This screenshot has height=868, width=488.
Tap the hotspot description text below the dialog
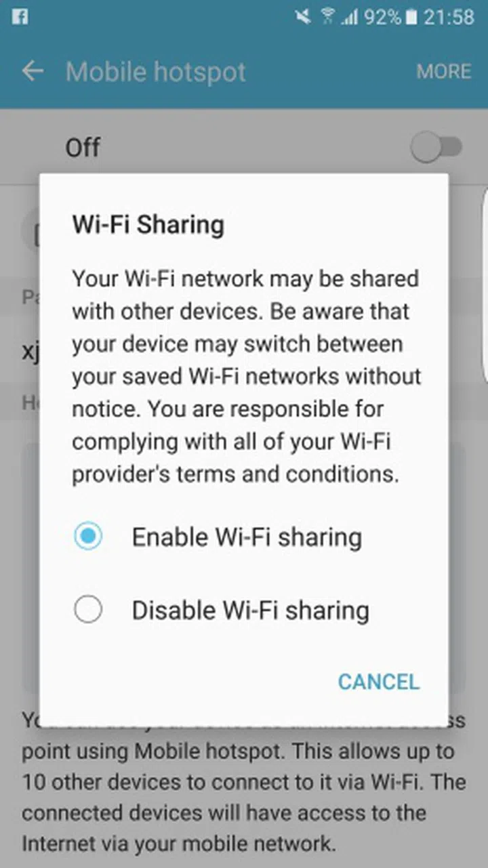pos(244,781)
